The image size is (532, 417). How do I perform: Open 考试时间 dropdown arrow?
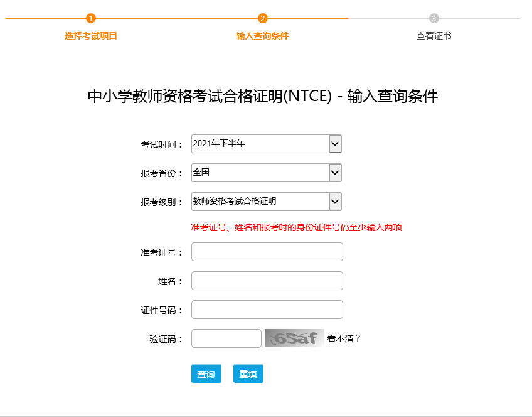(335, 144)
